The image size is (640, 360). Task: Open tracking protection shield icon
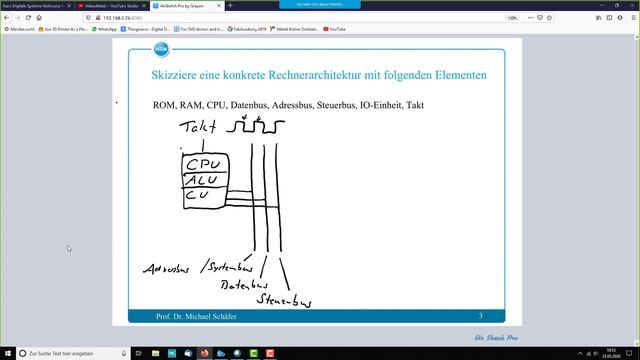[89, 18]
